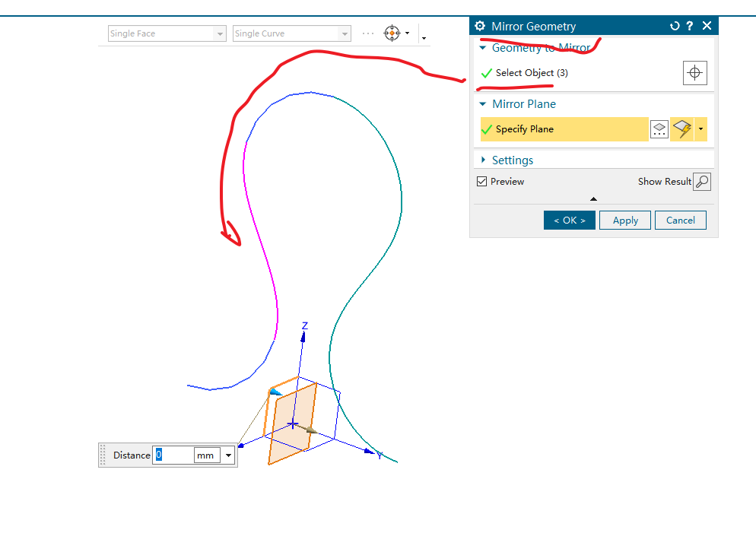
Task: Collapse the Mirror Plane section
Action: point(483,104)
